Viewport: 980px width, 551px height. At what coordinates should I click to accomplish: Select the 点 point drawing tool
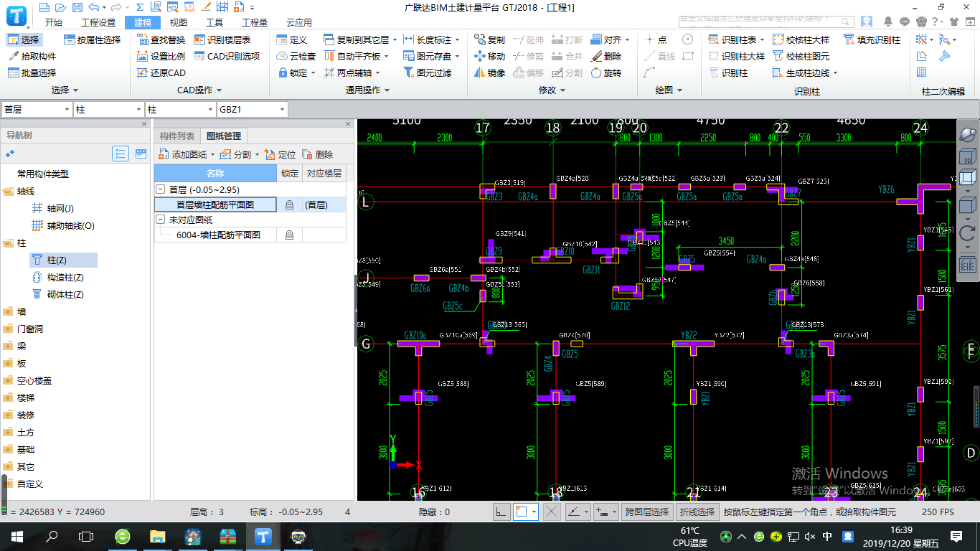coord(656,39)
